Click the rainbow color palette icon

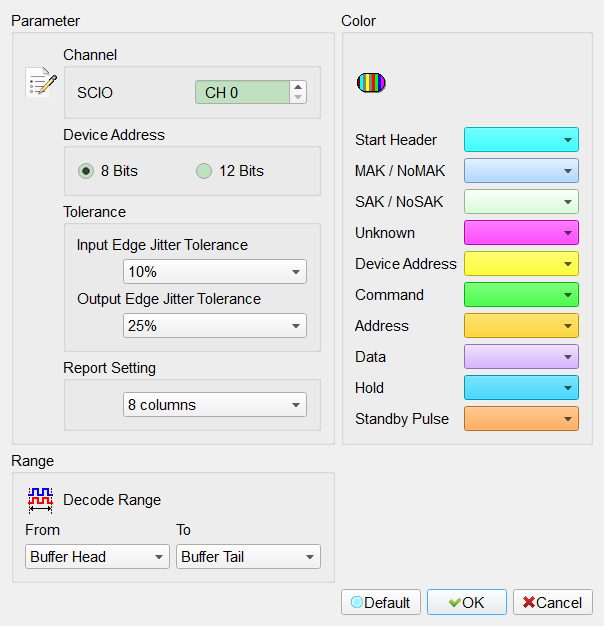pos(371,83)
